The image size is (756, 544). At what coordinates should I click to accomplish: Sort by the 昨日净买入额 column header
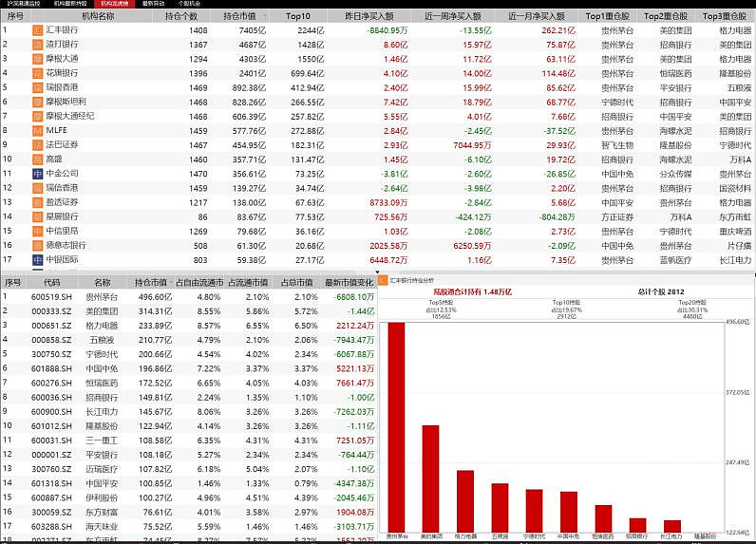coord(369,16)
